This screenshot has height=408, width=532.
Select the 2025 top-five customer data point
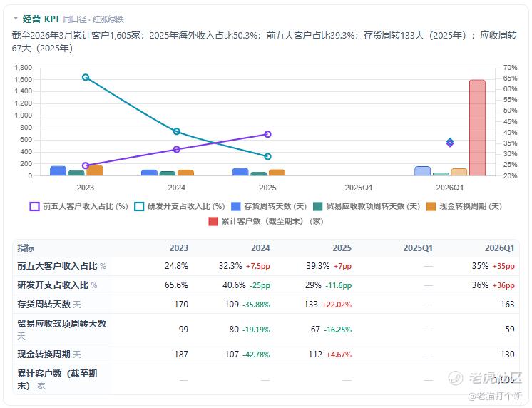[267, 134]
